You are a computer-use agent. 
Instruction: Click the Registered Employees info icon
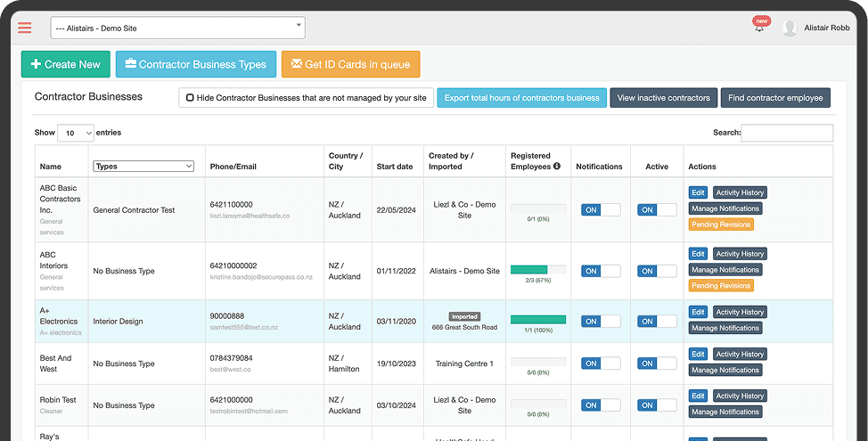[x=557, y=166]
